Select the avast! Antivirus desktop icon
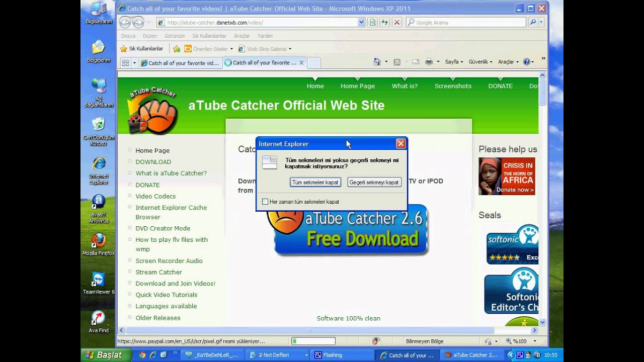 click(99, 209)
